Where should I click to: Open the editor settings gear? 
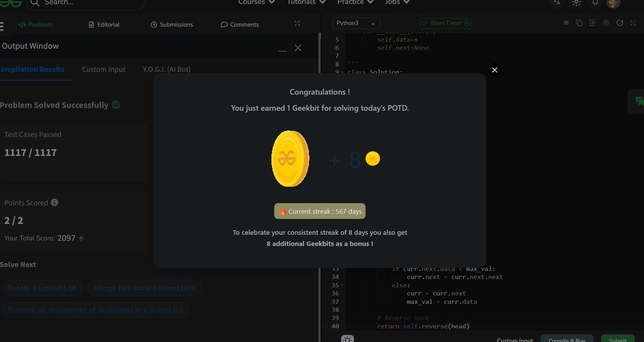click(x=606, y=23)
